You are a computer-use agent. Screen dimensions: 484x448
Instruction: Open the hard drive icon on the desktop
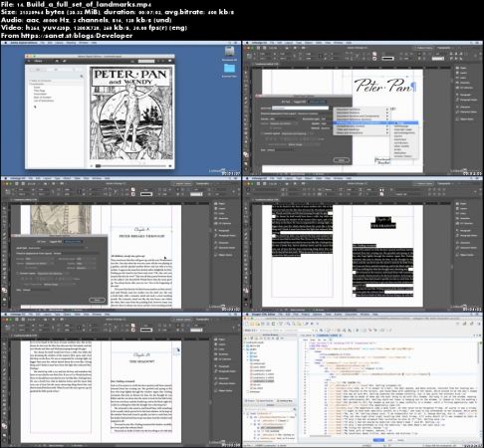[x=229, y=52]
